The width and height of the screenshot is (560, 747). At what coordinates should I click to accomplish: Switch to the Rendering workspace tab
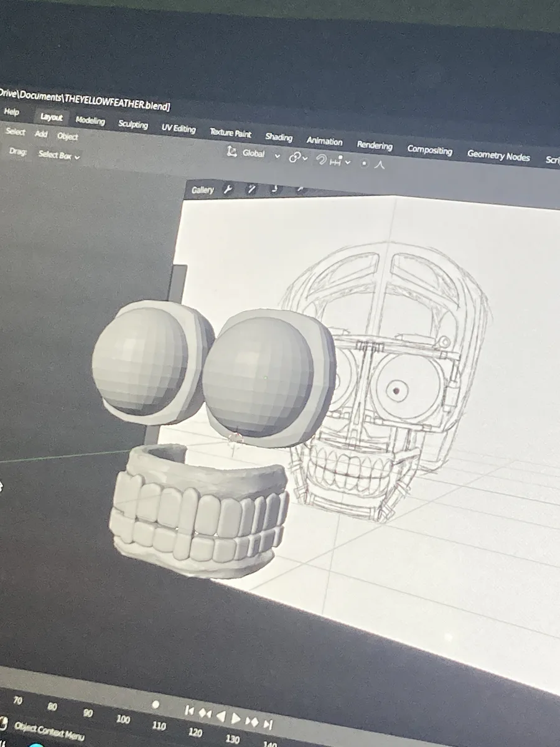(x=375, y=145)
